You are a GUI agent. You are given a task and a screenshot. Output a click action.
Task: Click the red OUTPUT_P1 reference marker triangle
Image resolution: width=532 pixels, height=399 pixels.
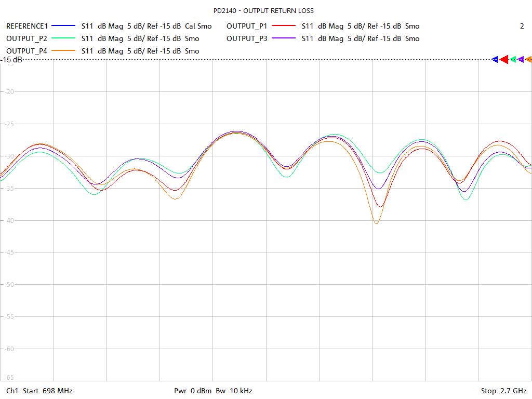(x=503, y=59)
